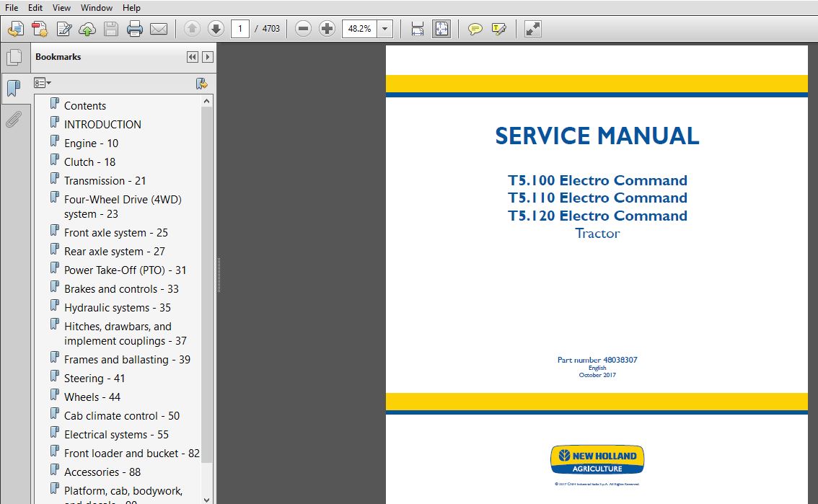Enter read mode with expand arrows icon

(x=532, y=29)
